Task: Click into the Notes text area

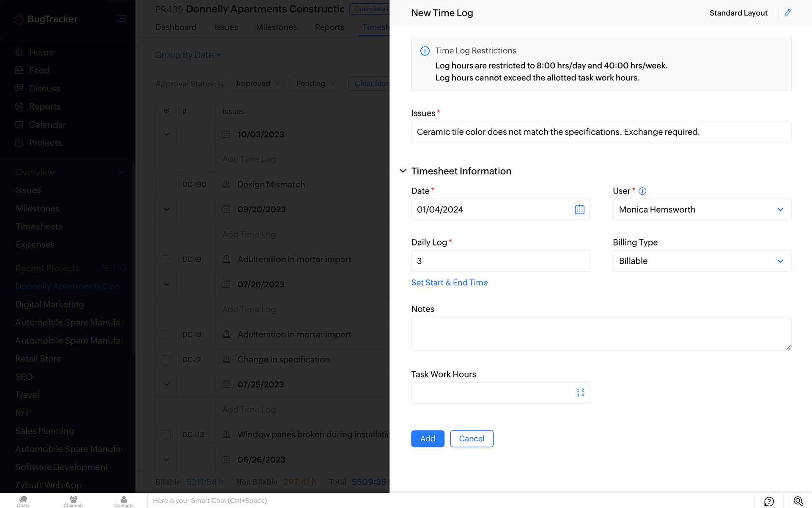Action: (x=601, y=334)
